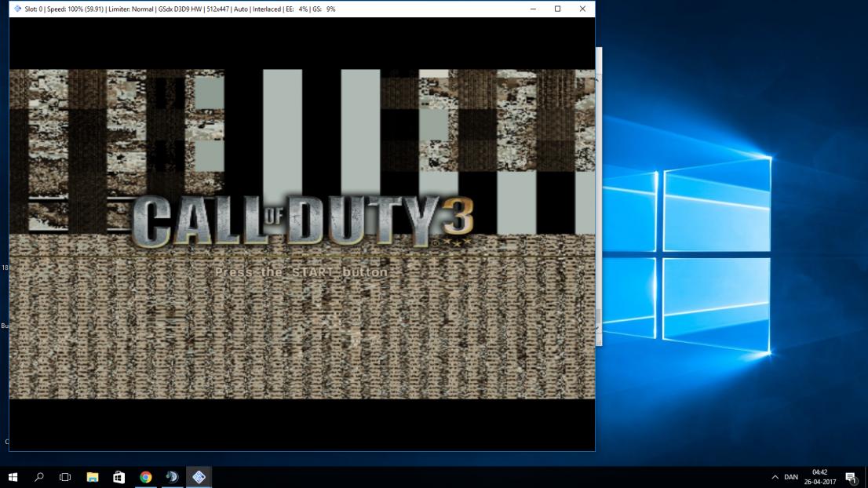Click 'Press the START button' text
Image resolution: width=868 pixels, height=488 pixels.
pyautogui.click(x=301, y=271)
